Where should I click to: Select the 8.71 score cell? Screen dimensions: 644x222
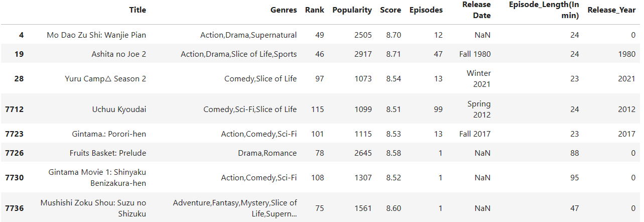tap(391, 54)
